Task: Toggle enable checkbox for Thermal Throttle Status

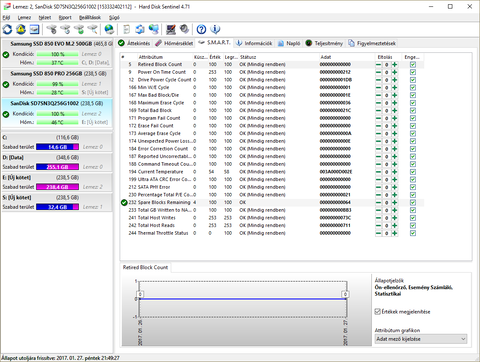Action: coord(413,233)
